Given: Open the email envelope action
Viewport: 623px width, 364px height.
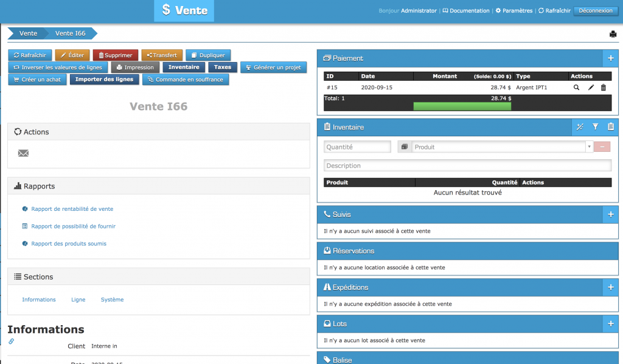Looking at the screenshot, I should (x=23, y=153).
